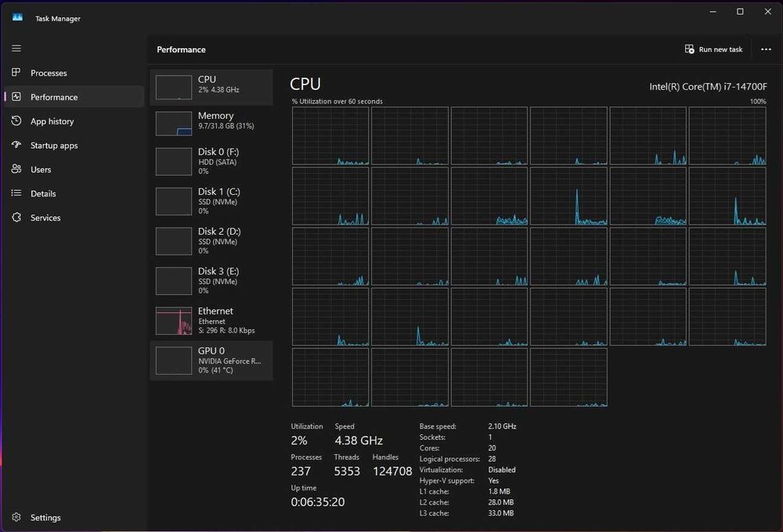Maximize the Task Manager window

click(740, 12)
